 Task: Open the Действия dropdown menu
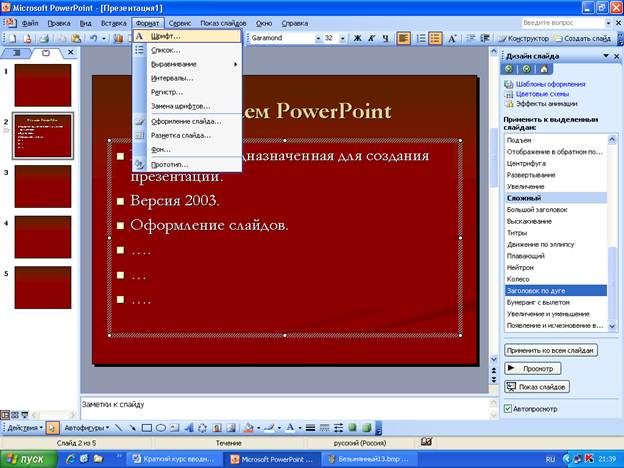25,428
